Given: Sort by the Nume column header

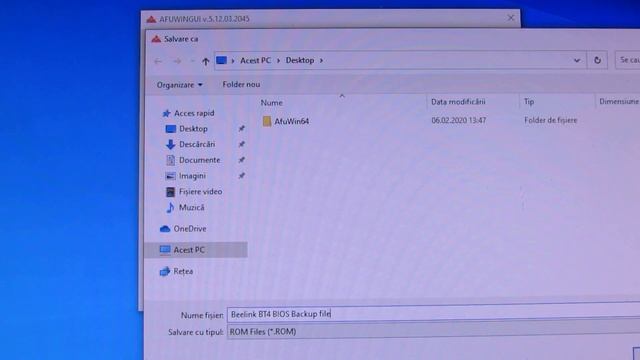Looking at the screenshot, I should pos(271,103).
